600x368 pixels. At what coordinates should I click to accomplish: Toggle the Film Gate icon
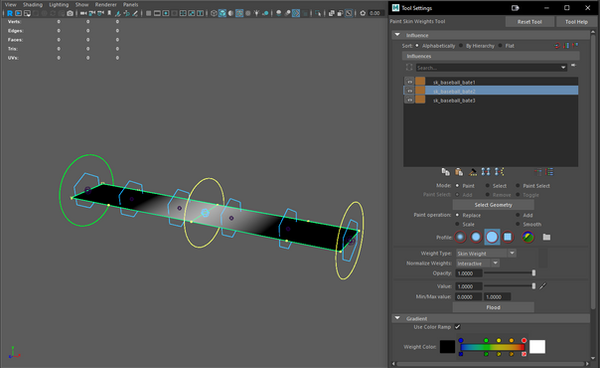point(157,13)
